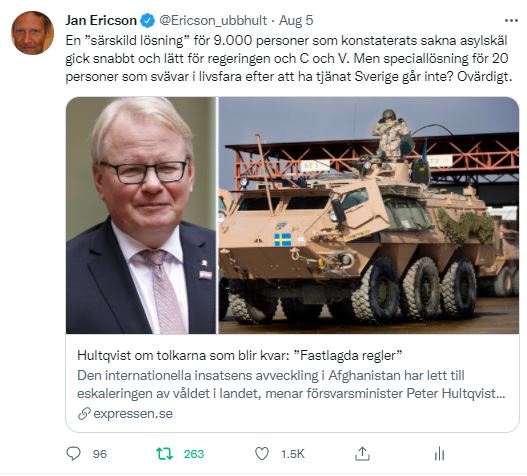View tweet analytics bar chart icon
527x476 pixels.
(439, 454)
